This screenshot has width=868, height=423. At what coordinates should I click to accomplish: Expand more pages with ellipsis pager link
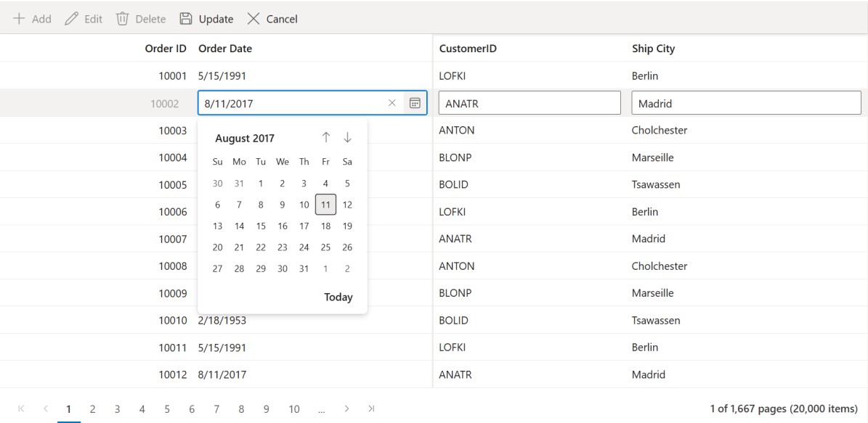coord(321,409)
